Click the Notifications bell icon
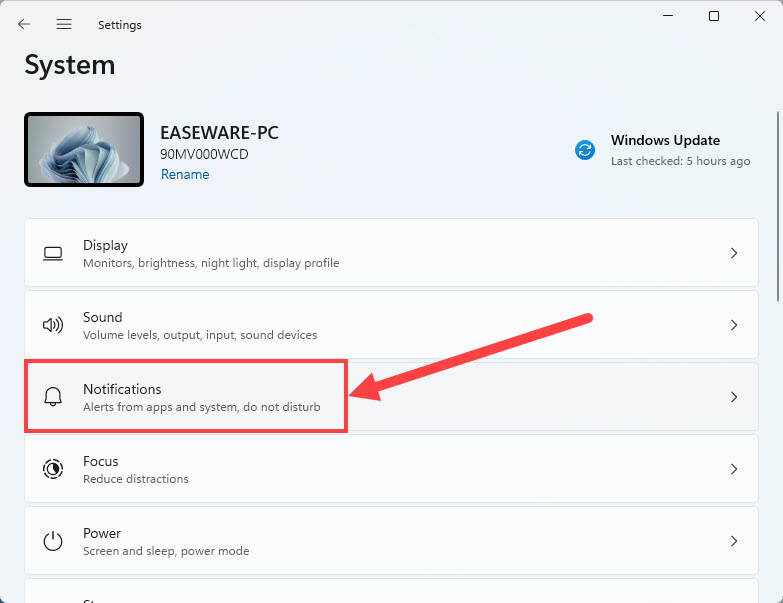783x603 pixels. pyautogui.click(x=53, y=397)
